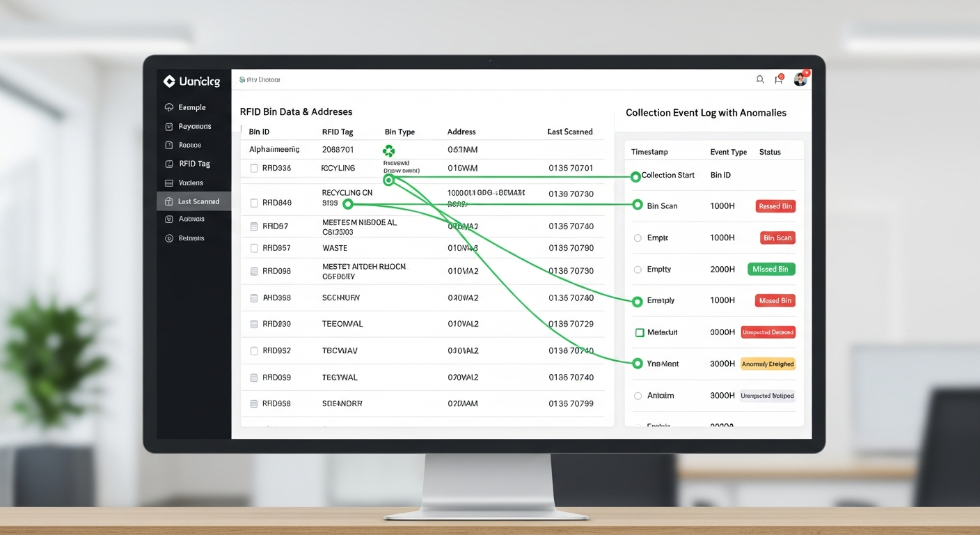Click the Collection Start event
This screenshot has height=535, width=980.
(668, 176)
